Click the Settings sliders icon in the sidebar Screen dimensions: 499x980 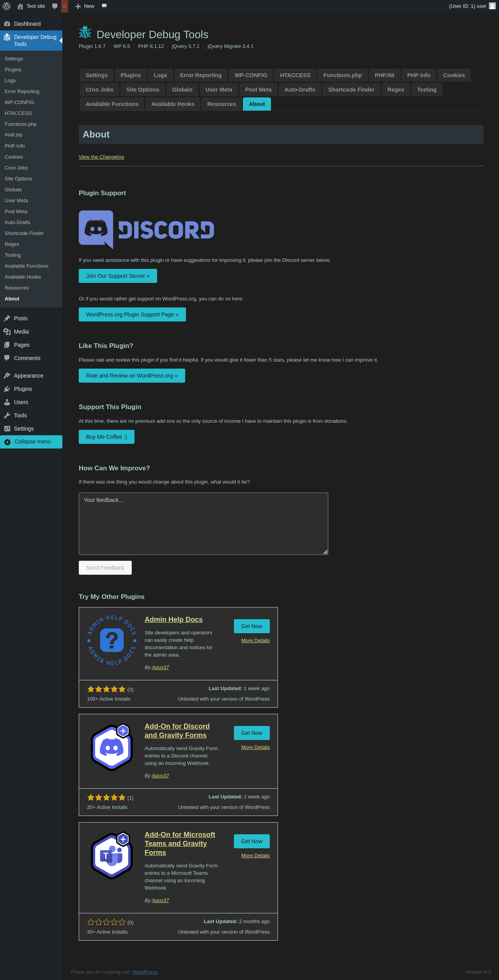[x=7, y=429]
